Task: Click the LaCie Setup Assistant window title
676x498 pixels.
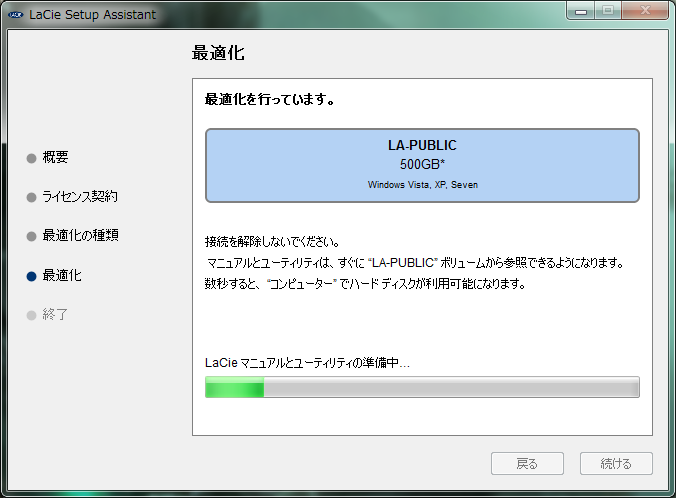Action: [x=92, y=15]
